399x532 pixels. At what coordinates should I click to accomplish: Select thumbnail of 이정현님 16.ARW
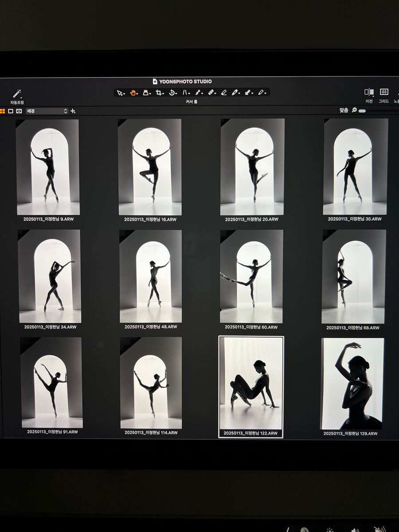coord(150,167)
